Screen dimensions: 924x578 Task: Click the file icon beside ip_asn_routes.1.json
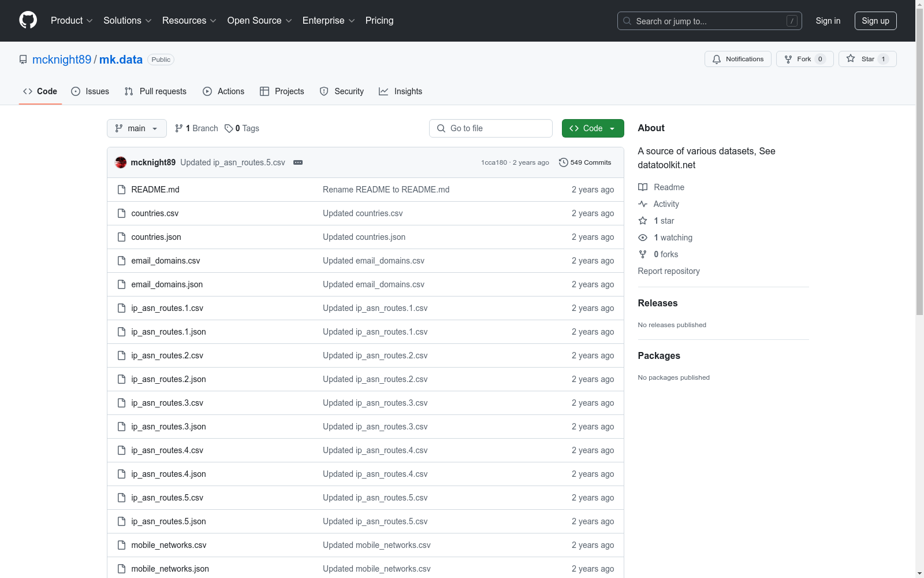tap(121, 332)
